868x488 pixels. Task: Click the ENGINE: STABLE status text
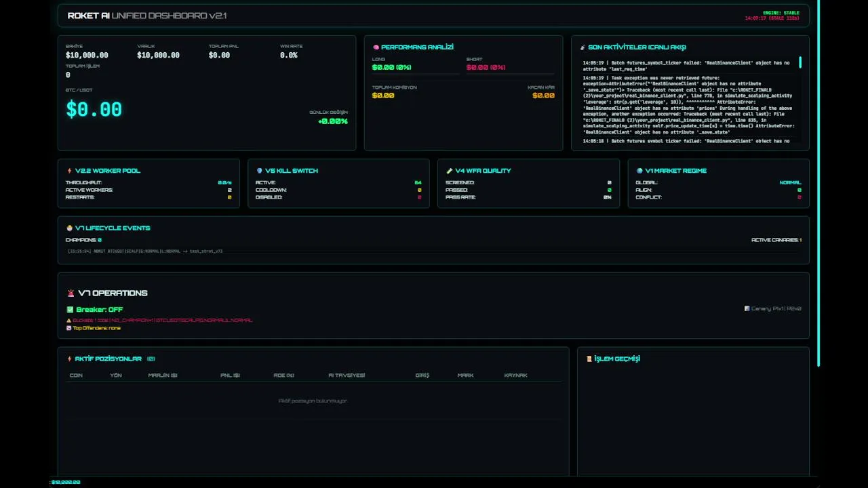pyautogui.click(x=781, y=13)
